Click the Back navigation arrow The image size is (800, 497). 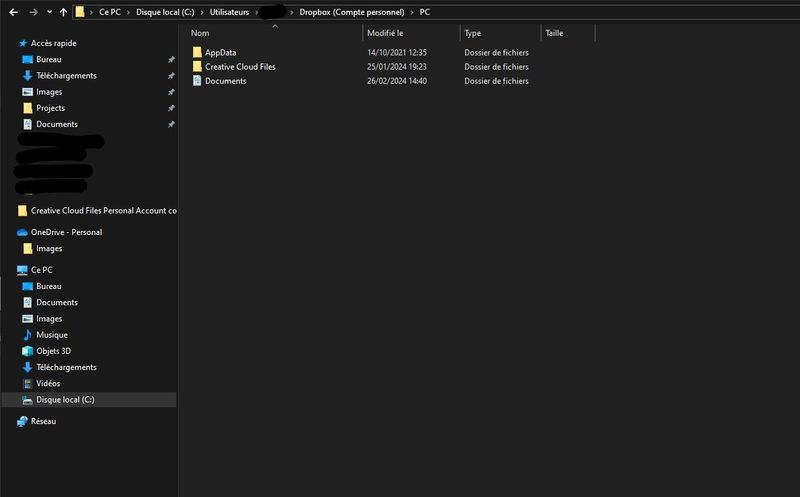pyautogui.click(x=13, y=12)
